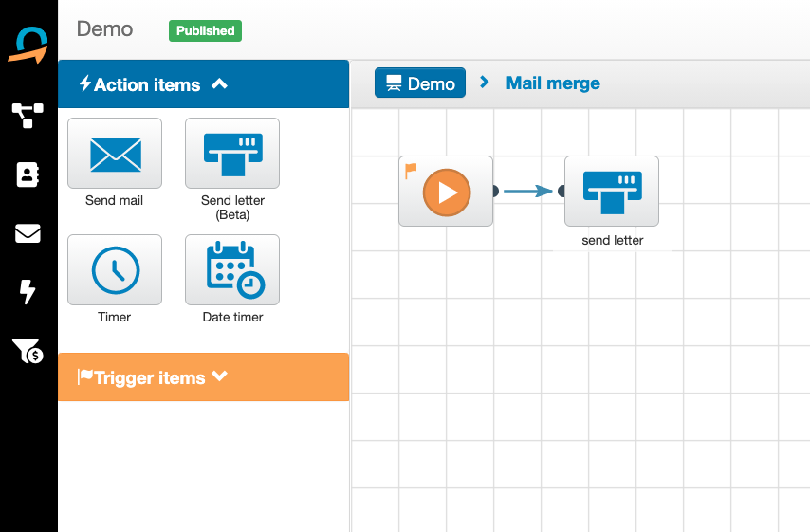Select the Send mail action item
The height and width of the screenshot is (532, 810).
(x=115, y=154)
